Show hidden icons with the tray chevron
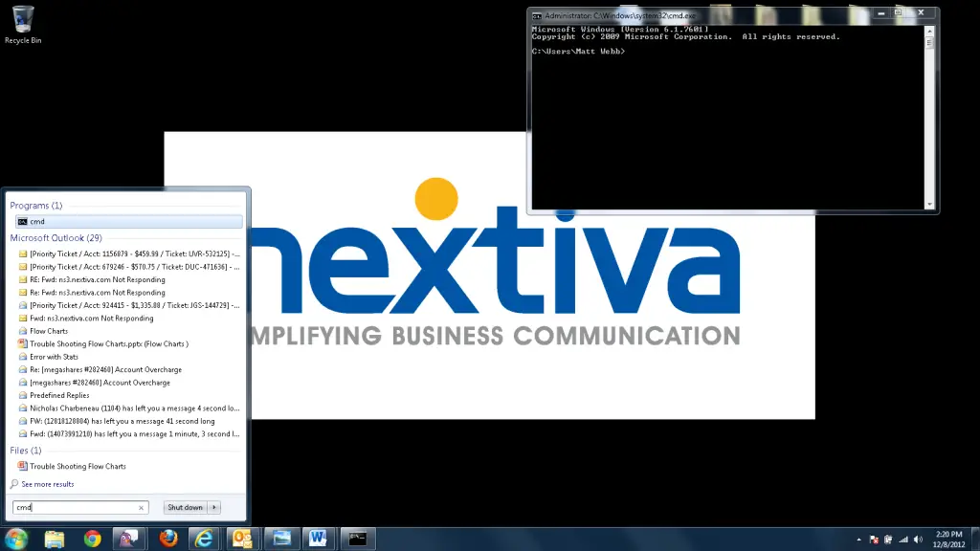This screenshot has width=980, height=551. [858, 539]
